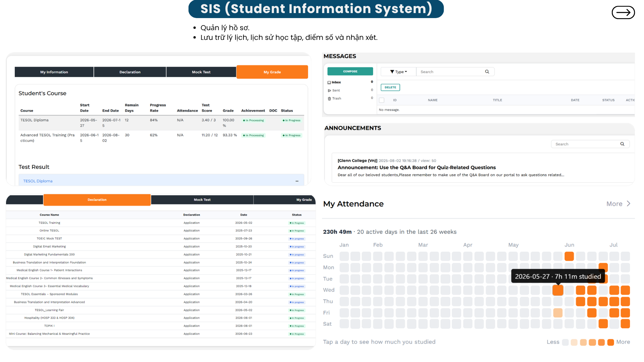Viewport: 644px width, 362px height.
Task: Open the Mock Test tab in the top panel
Action: 201,72
